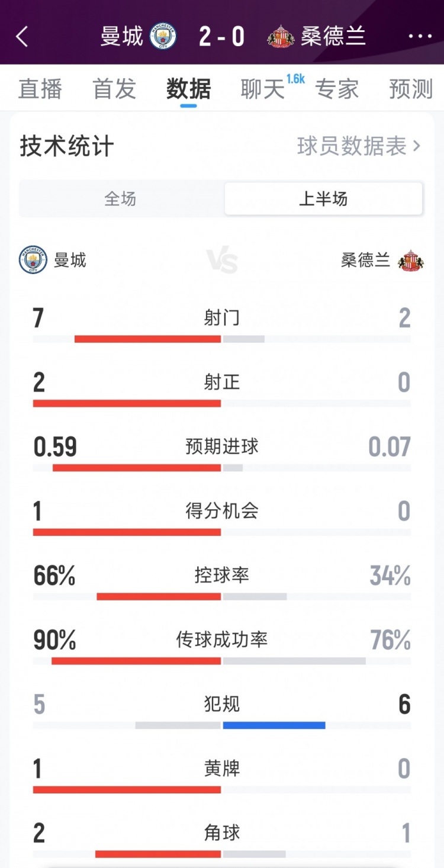This screenshot has height=868, width=444.
Task: Open the 聊天 chat tab
Action: pos(263,89)
